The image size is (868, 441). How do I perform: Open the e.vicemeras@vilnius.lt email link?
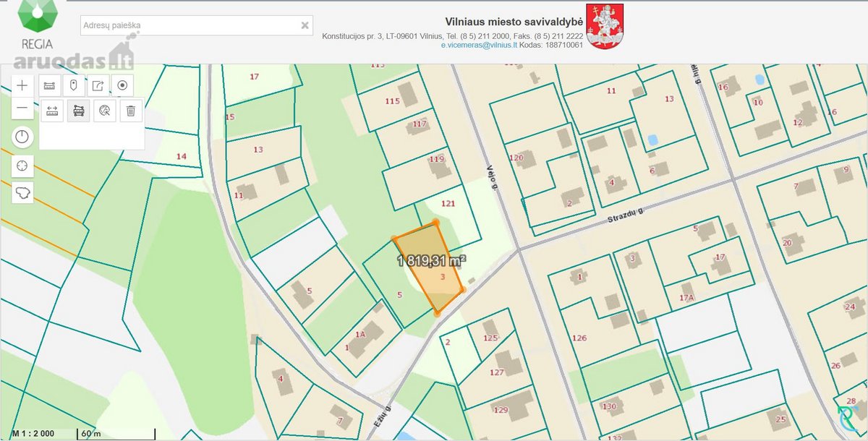[480, 45]
